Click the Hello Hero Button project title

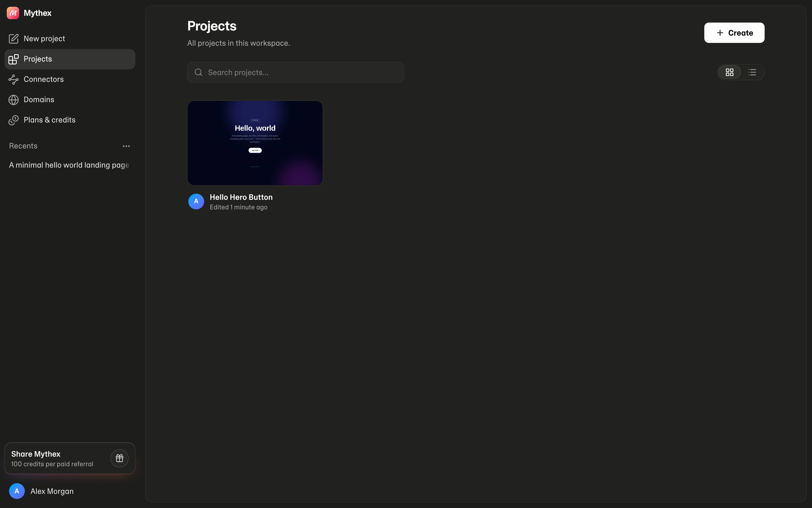click(x=241, y=197)
